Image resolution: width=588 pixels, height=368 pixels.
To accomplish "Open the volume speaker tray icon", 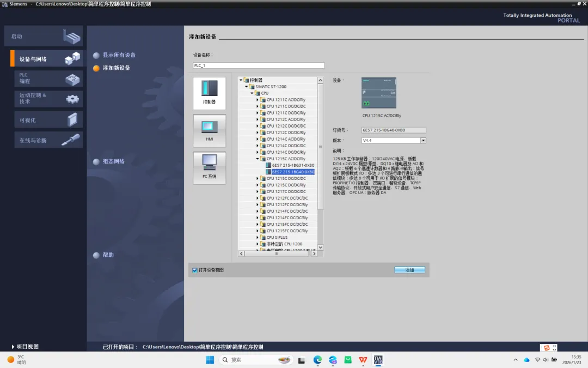I will pos(545,360).
